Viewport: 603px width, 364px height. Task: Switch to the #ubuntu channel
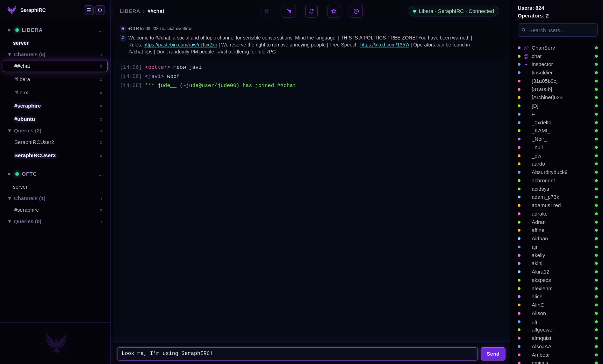(x=55, y=119)
